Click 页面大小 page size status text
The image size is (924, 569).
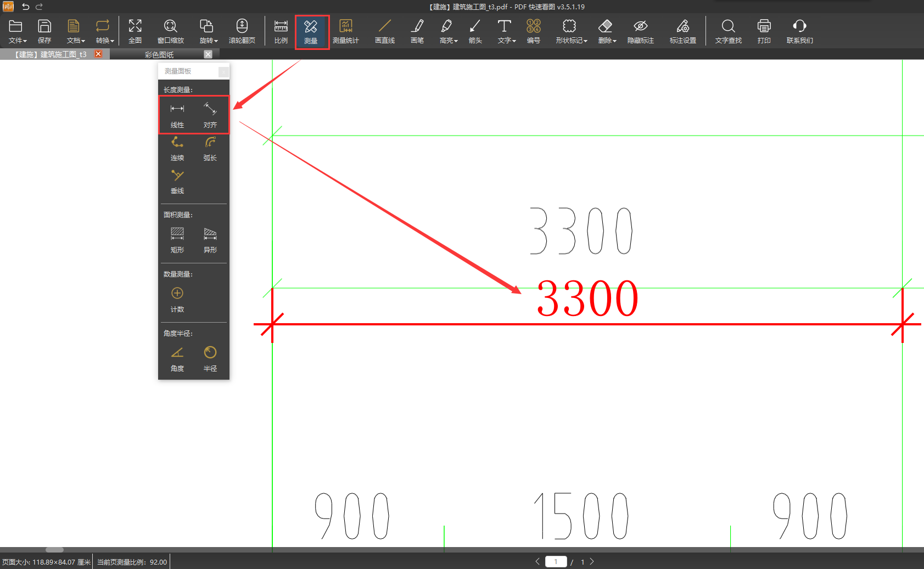(x=46, y=562)
